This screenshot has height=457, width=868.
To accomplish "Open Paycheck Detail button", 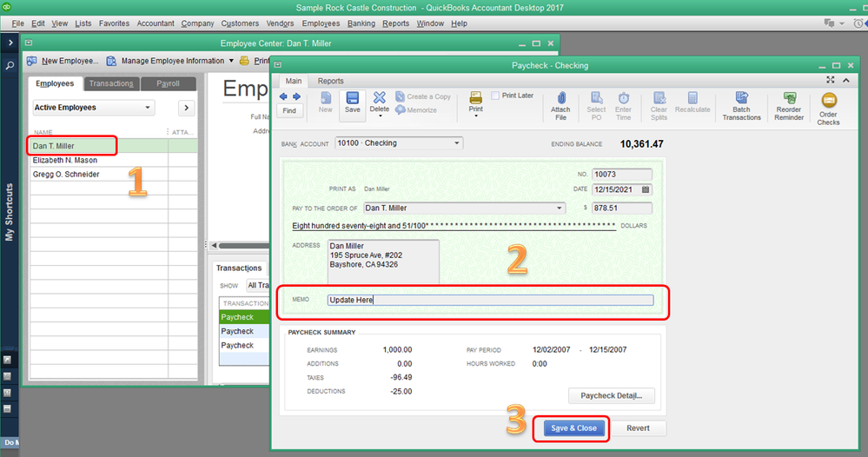I will 611,395.
